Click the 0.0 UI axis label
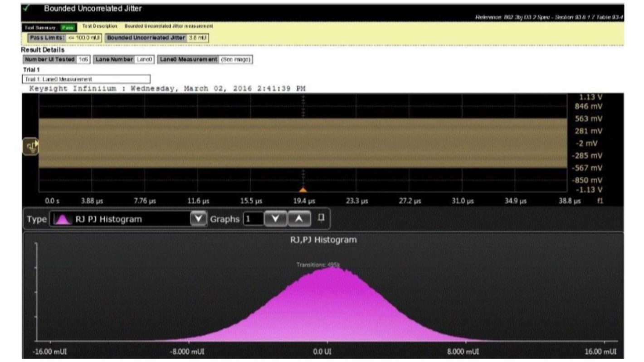Screen dimensions: 644x362 (323, 352)
